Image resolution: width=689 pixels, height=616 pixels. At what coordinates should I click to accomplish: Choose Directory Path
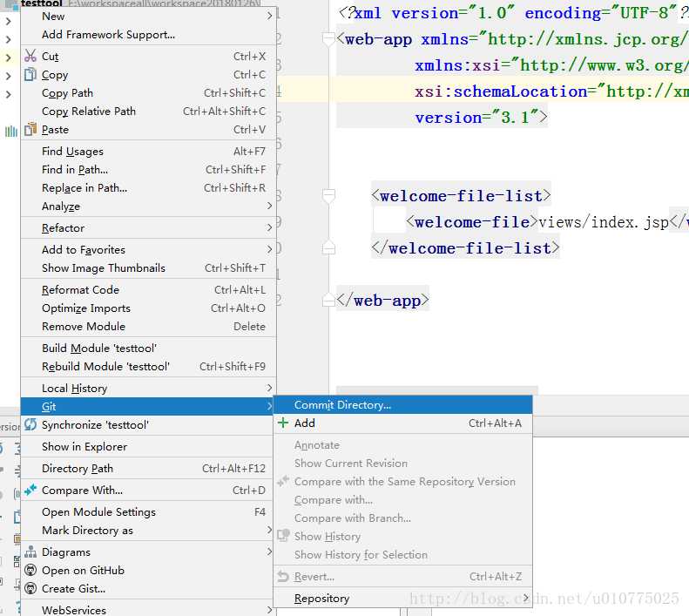coord(148,468)
